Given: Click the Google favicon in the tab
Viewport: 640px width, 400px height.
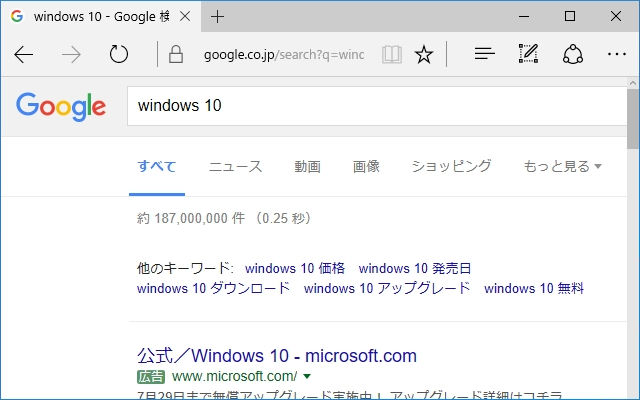Looking at the screenshot, I should click(x=17, y=16).
